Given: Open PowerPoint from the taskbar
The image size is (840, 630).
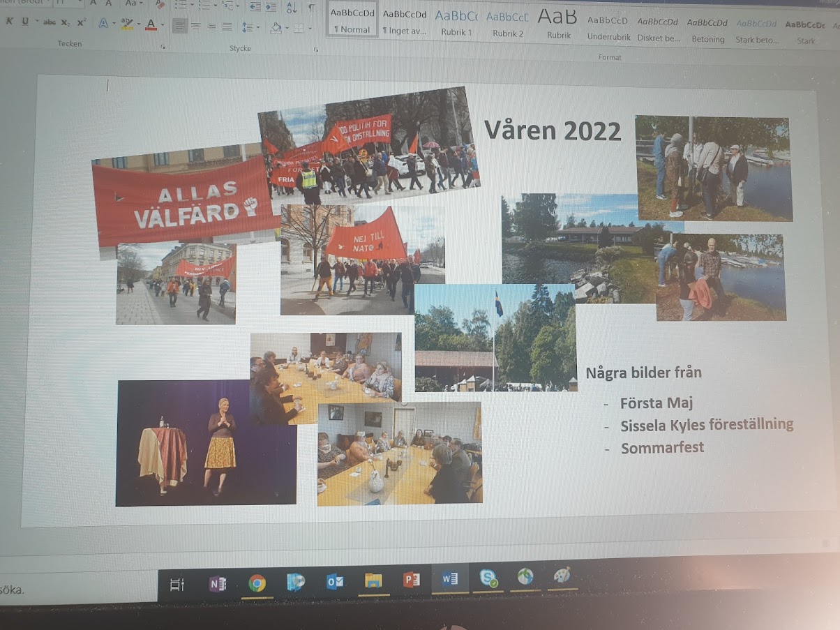Looking at the screenshot, I should click(411, 580).
